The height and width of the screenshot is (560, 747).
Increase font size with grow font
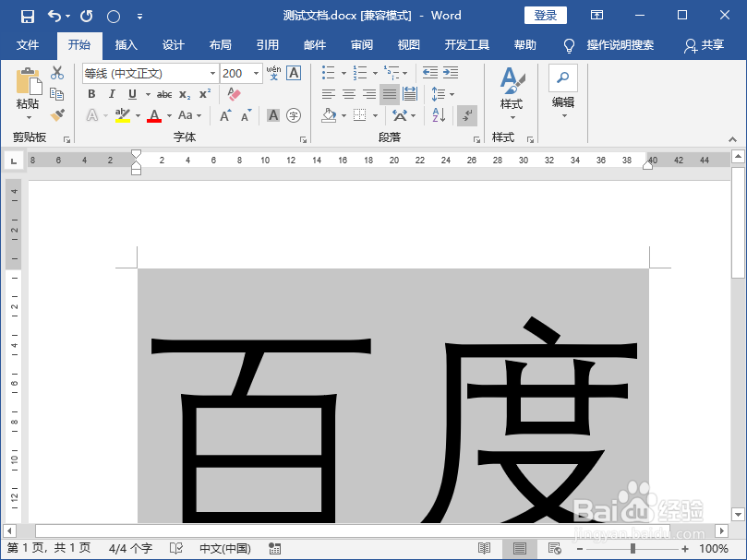coord(225,115)
